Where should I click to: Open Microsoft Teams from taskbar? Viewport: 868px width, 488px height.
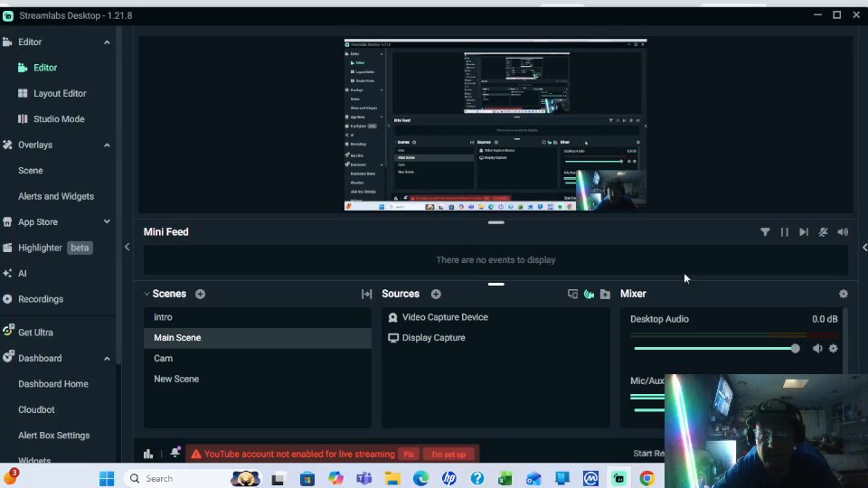click(363, 478)
